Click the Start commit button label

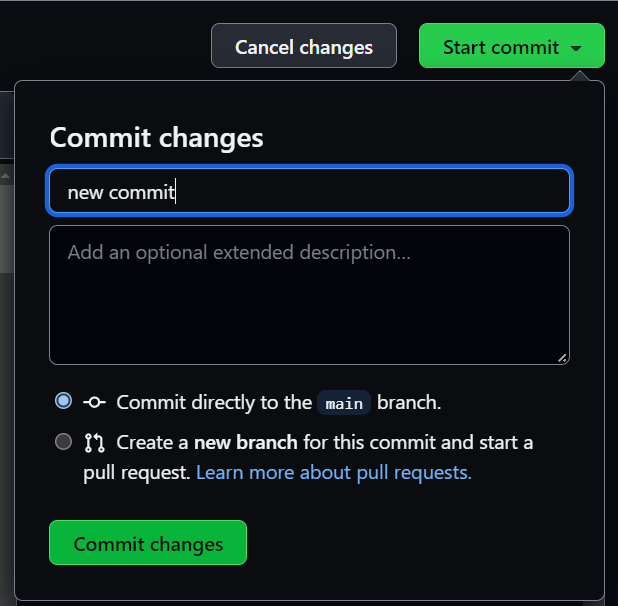click(501, 47)
